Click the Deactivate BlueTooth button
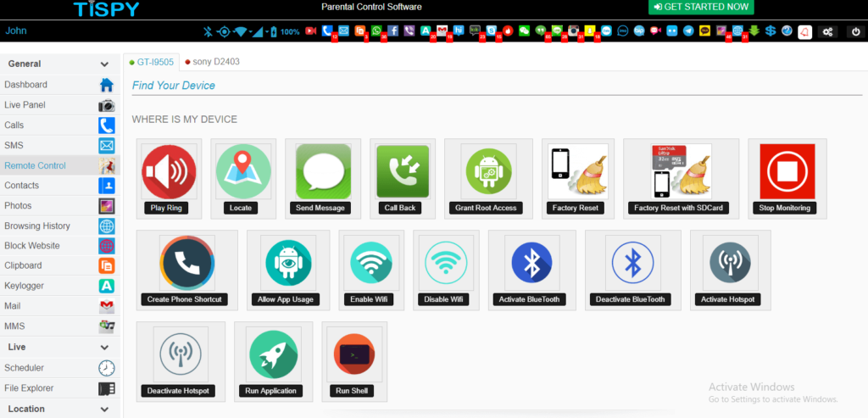Viewport: 868px width, 418px height. pos(631,299)
